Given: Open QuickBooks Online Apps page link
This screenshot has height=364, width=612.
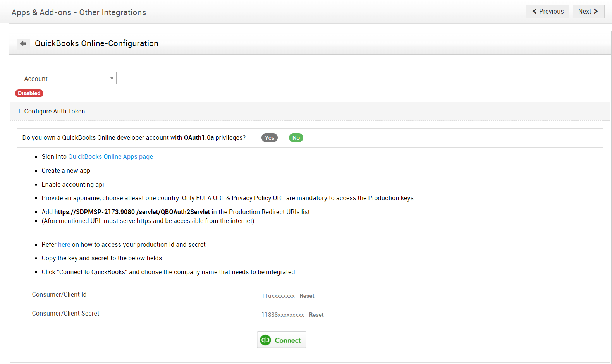Looking at the screenshot, I should (110, 156).
